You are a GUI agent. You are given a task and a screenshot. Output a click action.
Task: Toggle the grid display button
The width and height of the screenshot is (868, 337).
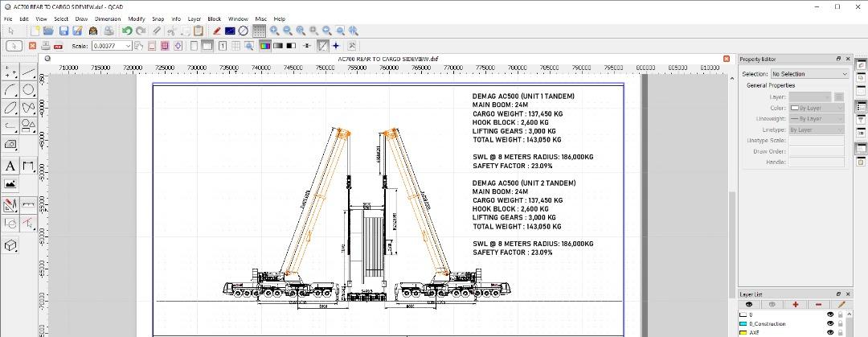pos(259,31)
